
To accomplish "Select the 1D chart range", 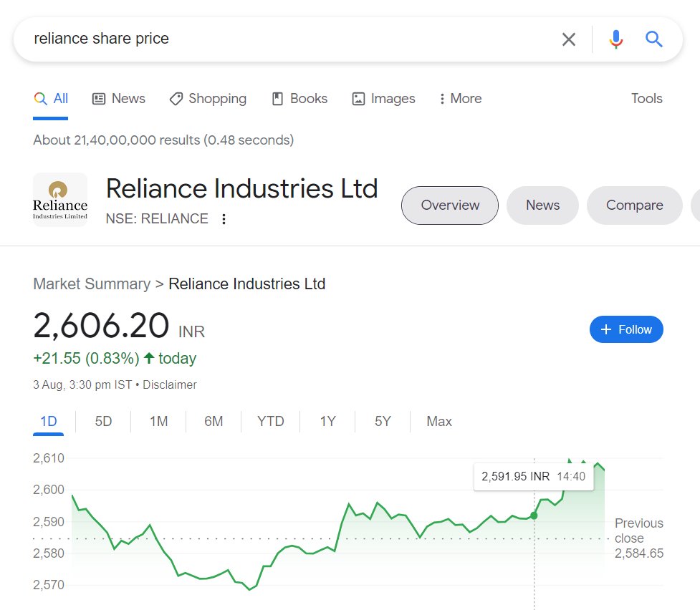I will coord(49,421).
